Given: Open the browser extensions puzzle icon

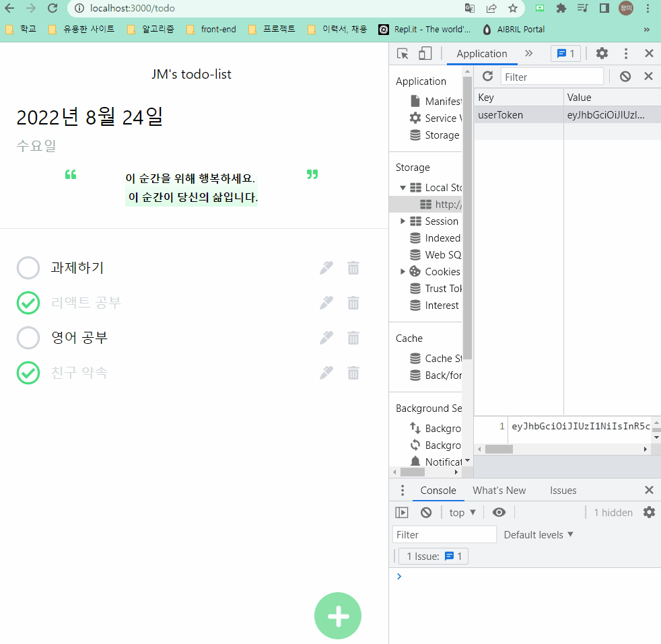Looking at the screenshot, I should [x=561, y=8].
